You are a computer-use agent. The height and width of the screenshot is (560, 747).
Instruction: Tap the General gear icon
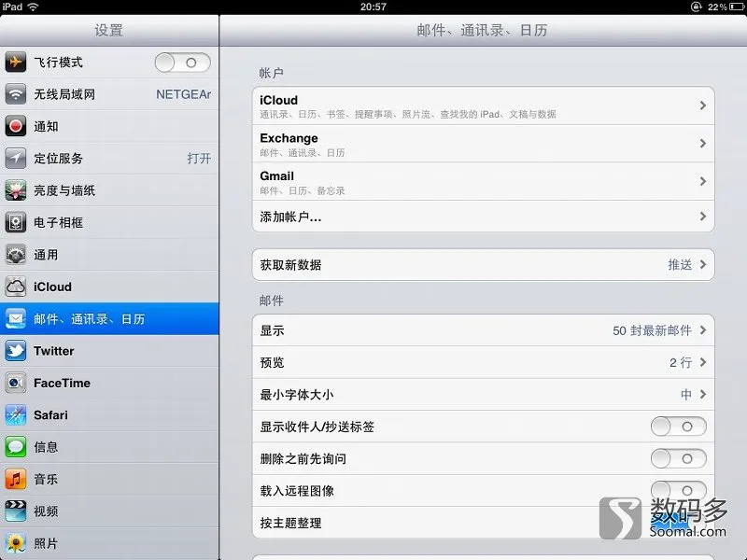15,254
